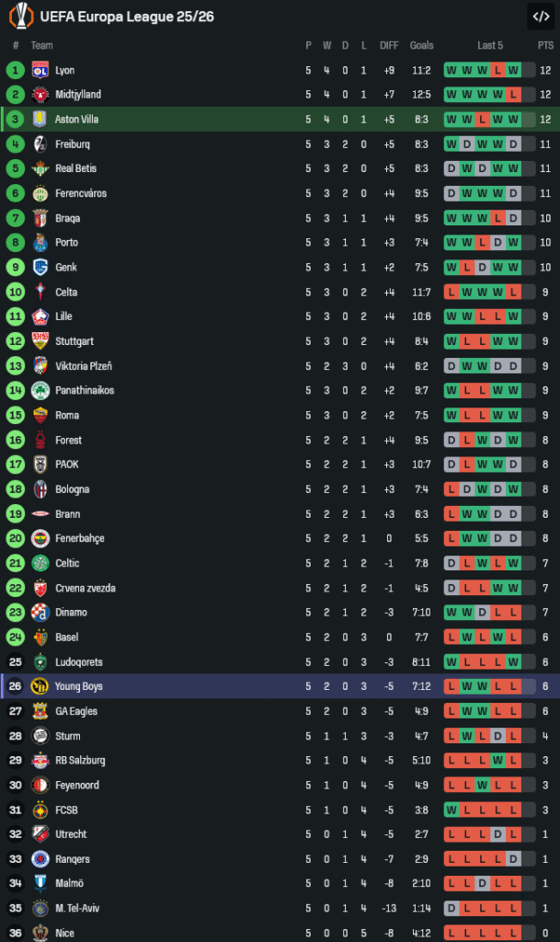This screenshot has width=560, height=942.
Task: Click the embed code icon button
Action: 540,16
